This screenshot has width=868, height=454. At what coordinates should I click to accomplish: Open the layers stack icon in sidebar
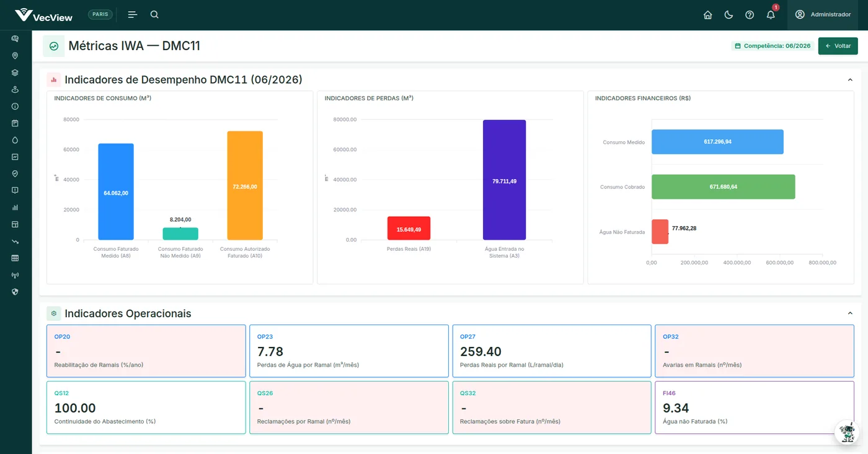pos(15,72)
